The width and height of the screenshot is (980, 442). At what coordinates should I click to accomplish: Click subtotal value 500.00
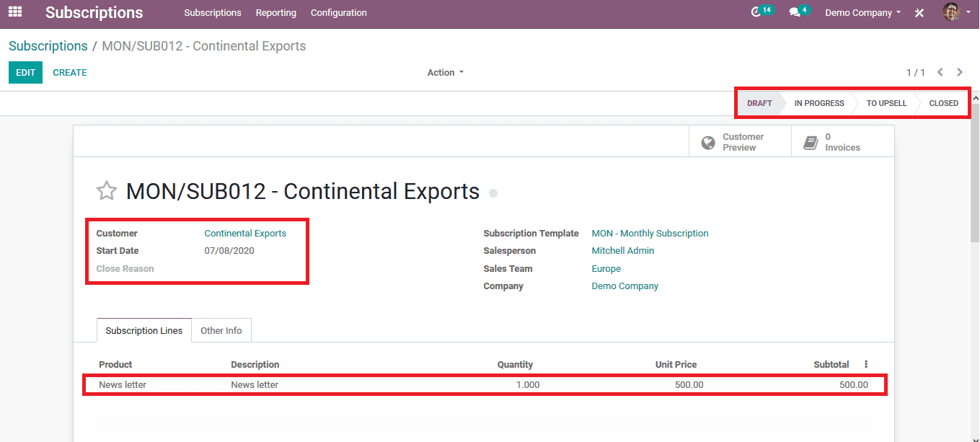(854, 385)
